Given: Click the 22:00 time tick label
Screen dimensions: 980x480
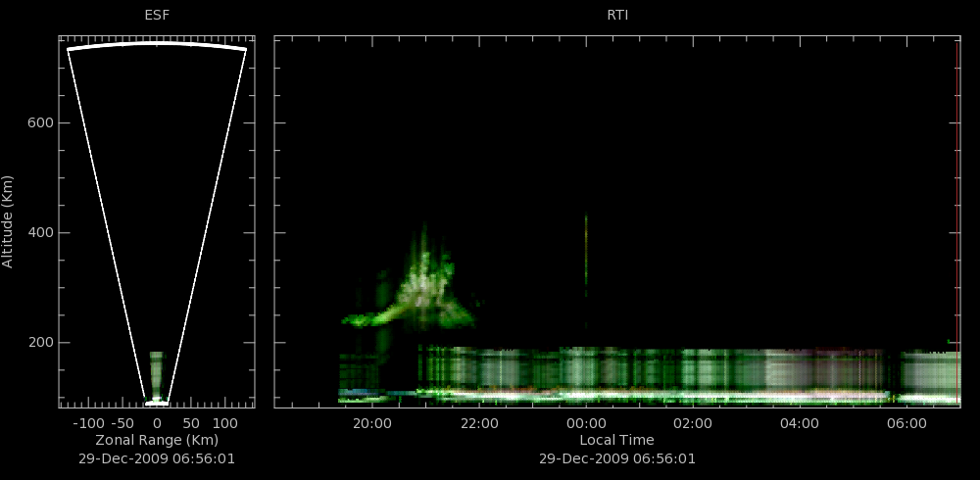Looking at the screenshot, I should 479,423.
